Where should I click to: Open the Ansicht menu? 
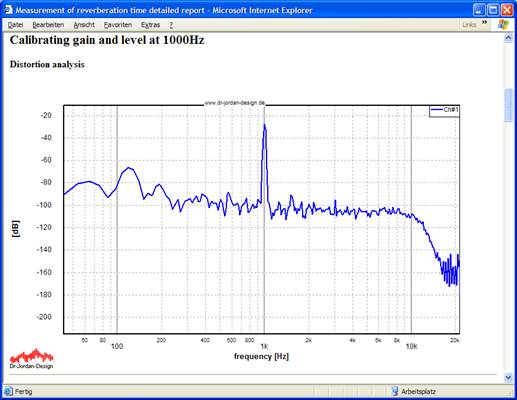coord(84,25)
